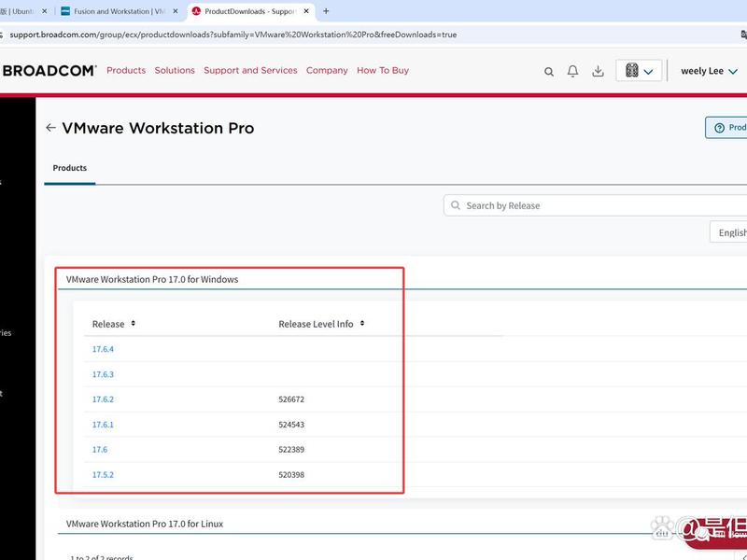Open the Products menu
The height and width of the screenshot is (560, 747).
coord(126,71)
